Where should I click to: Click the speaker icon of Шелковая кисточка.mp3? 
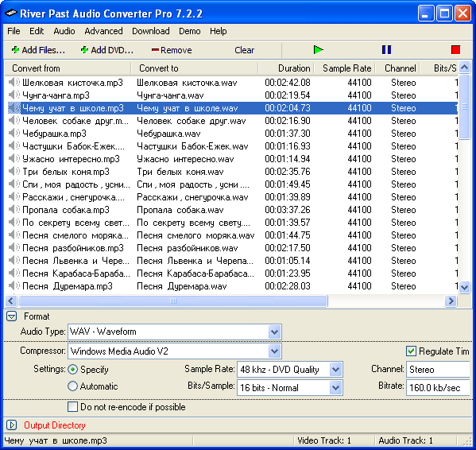(x=14, y=82)
